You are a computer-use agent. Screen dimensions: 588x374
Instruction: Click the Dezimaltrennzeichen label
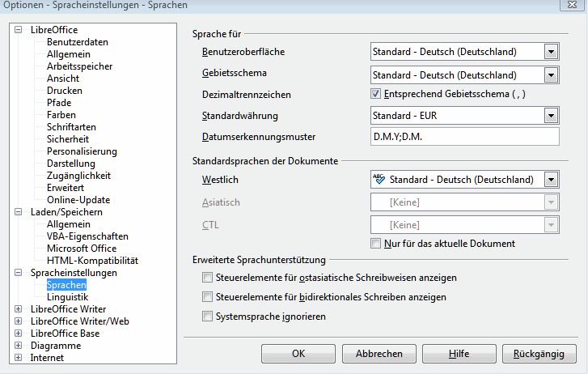tap(247, 95)
